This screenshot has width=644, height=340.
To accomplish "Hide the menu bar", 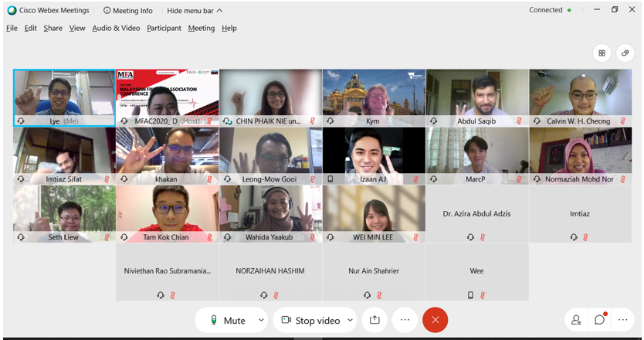I will (195, 11).
